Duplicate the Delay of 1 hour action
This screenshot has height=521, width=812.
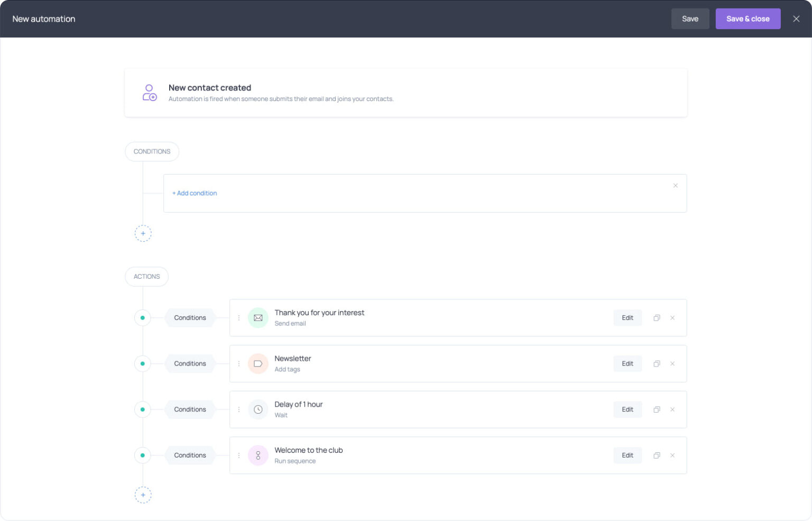(657, 409)
